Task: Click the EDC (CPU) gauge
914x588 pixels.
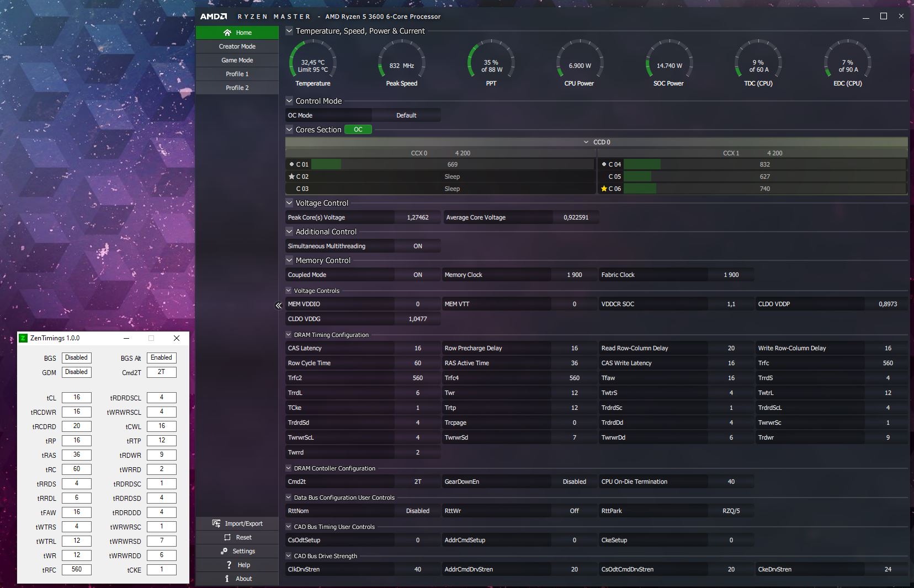Action: coord(848,63)
